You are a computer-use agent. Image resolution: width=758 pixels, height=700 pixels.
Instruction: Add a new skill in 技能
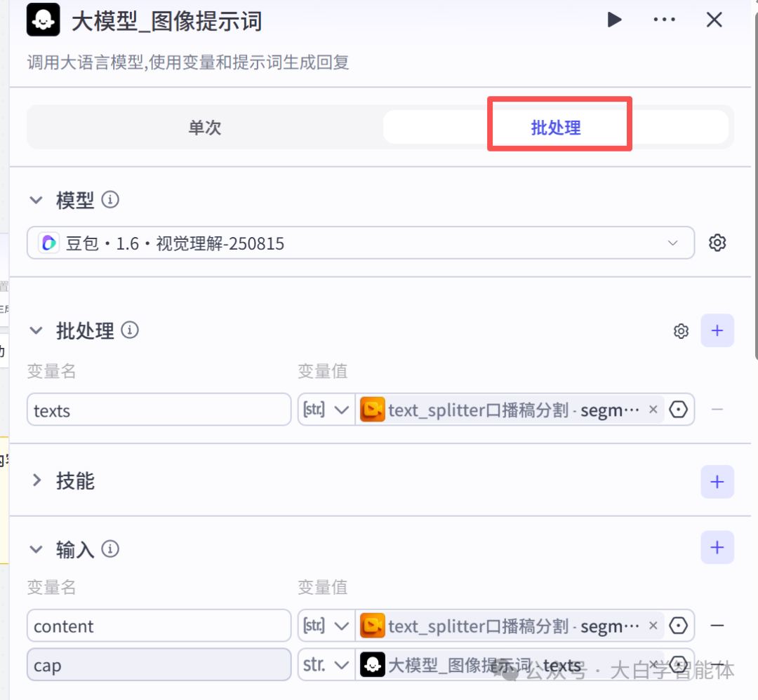click(x=717, y=482)
